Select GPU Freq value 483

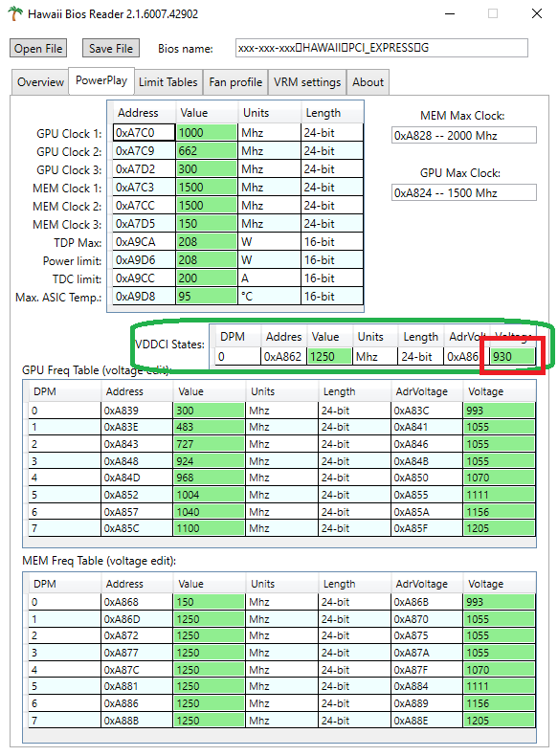pos(209,427)
